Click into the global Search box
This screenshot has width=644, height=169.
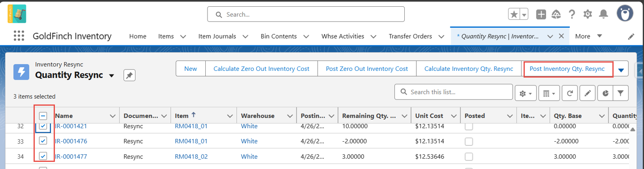[x=306, y=14]
